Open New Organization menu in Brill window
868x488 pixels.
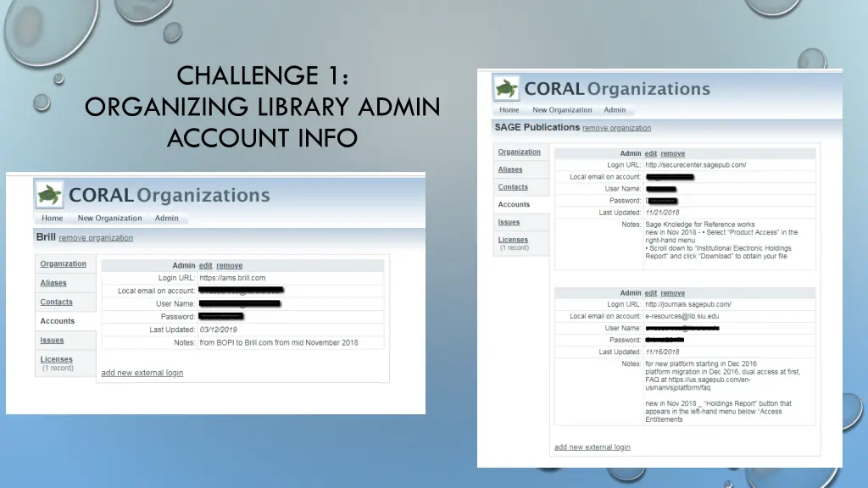[109, 218]
